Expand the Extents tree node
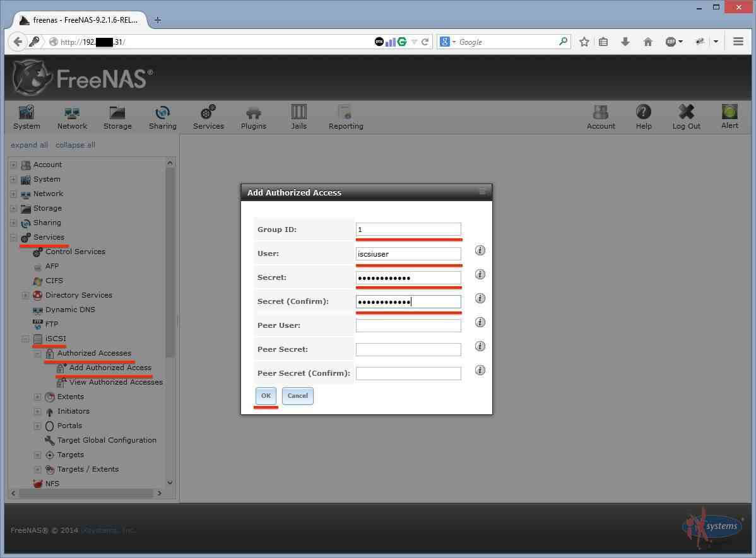 (38, 397)
